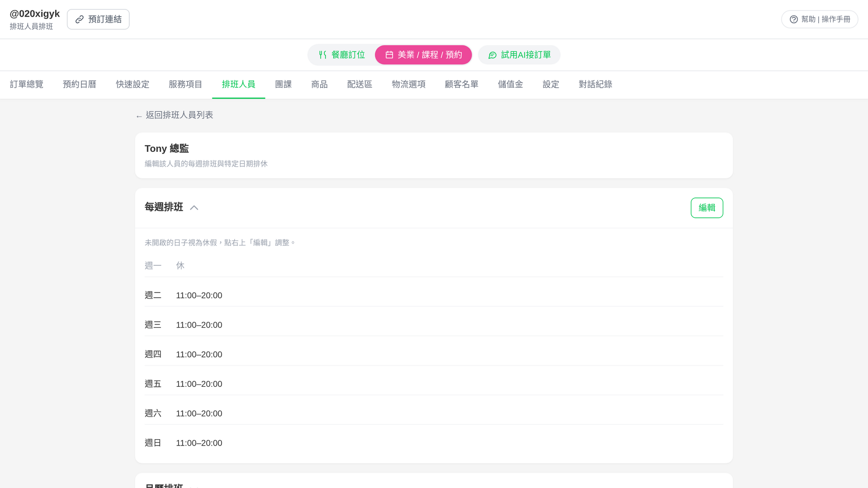This screenshot has height=488, width=868.
Task: Open 幫助 | 操作手冊 help button
Action: 819,19
